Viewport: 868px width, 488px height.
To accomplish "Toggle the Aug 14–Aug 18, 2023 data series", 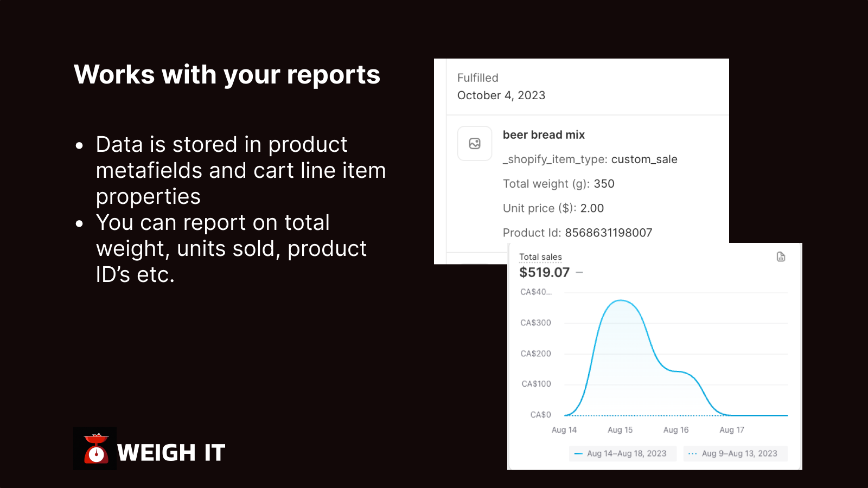I will pyautogui.click(x=622, y=453).
